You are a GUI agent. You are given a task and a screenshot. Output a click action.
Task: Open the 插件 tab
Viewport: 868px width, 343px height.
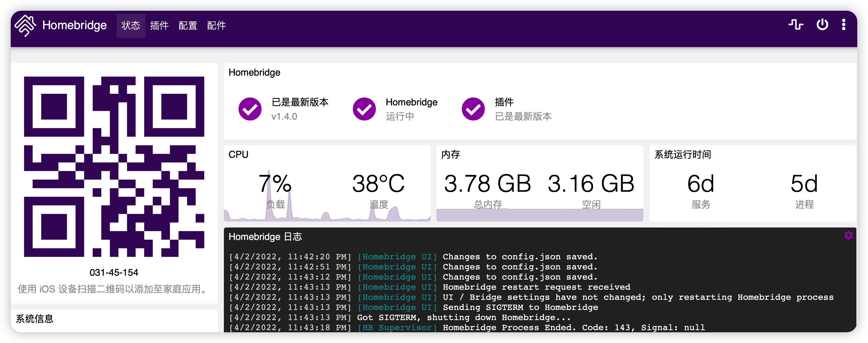tap(159, 26)
